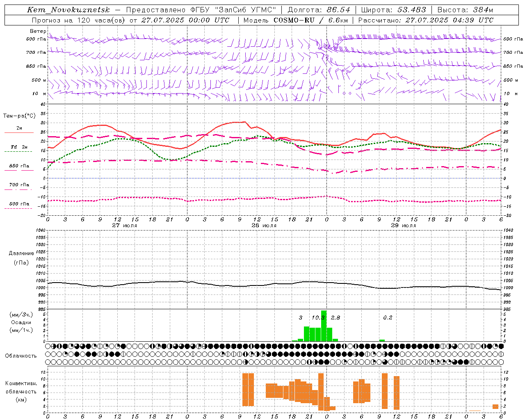Click the 0.2 precipitation total value
525x420 pixels.
click(388, 317)
